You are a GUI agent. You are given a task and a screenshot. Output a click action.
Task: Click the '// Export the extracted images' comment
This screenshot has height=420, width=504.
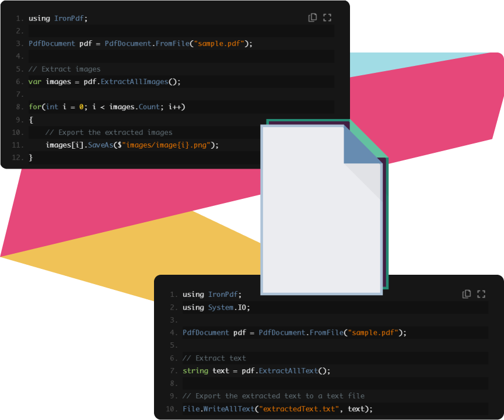[108, 132]
